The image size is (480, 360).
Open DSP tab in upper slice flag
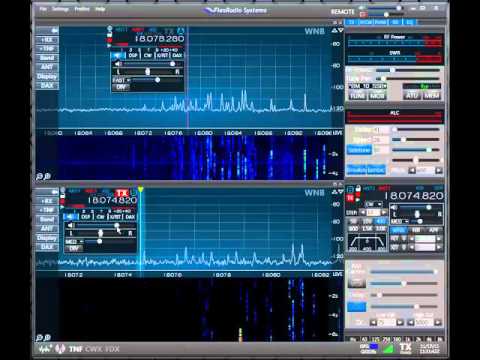[x=133, y=55]
